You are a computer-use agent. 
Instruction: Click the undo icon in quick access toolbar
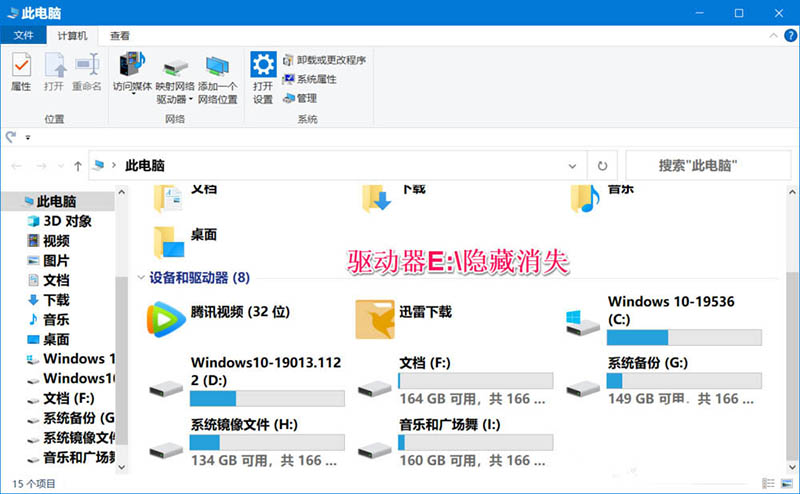tap(11, 136)
